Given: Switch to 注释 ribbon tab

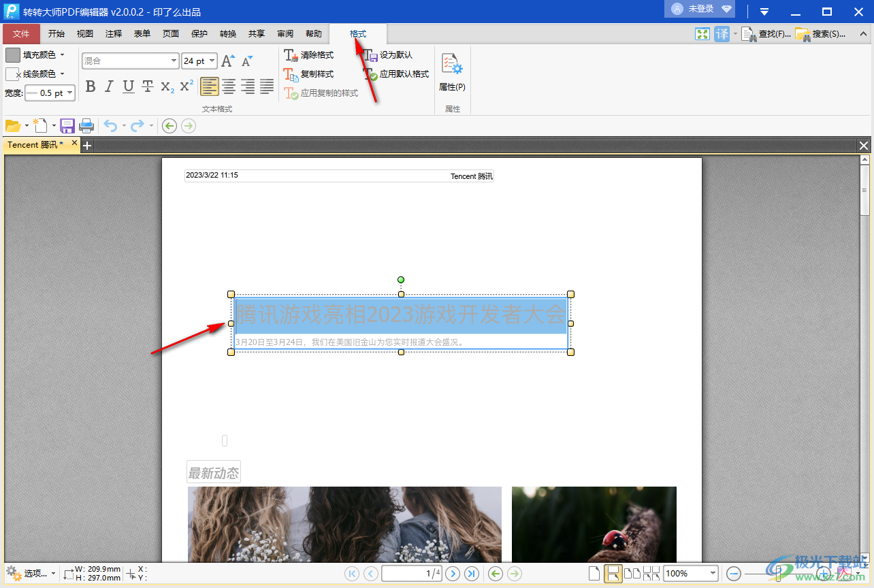Looking at the screenshot, I should point(114,33).
